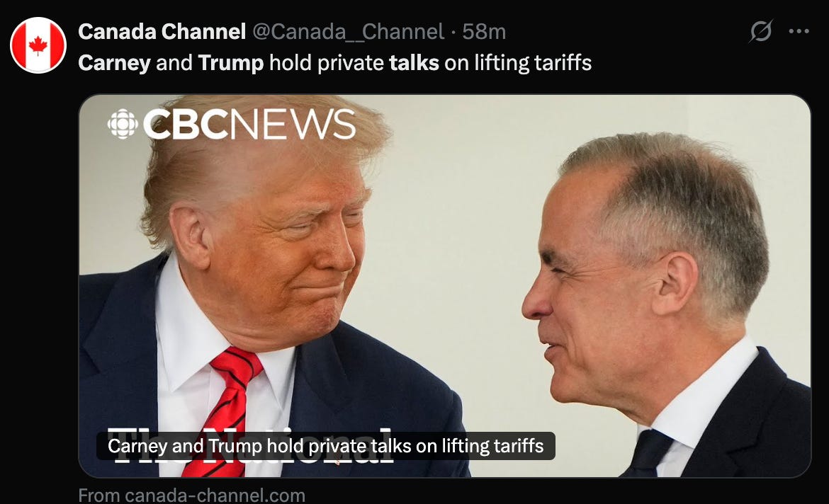Image resolution: width=829 pixels, height=504 pixels.
Task: Click the CBC gem logo in the video
Action: point(123,124)
